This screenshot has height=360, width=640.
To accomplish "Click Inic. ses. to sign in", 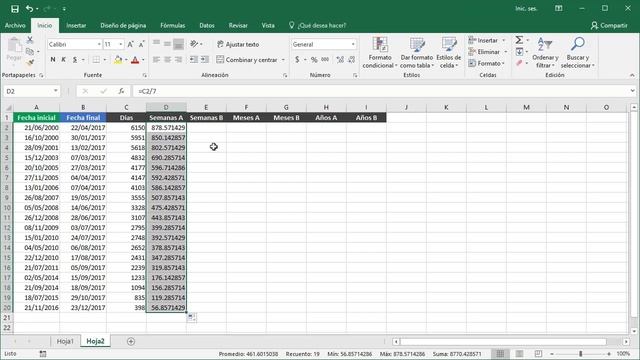I will click(x=526, y=9).
